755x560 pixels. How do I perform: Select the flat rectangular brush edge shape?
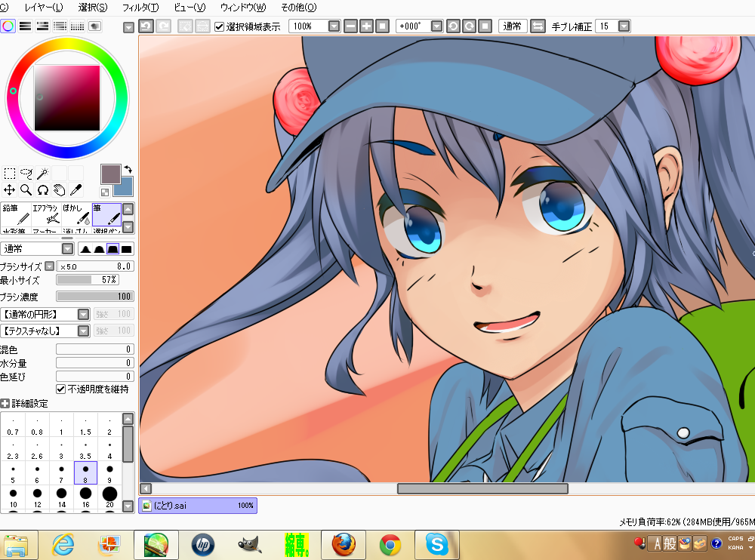coord(127,249)
